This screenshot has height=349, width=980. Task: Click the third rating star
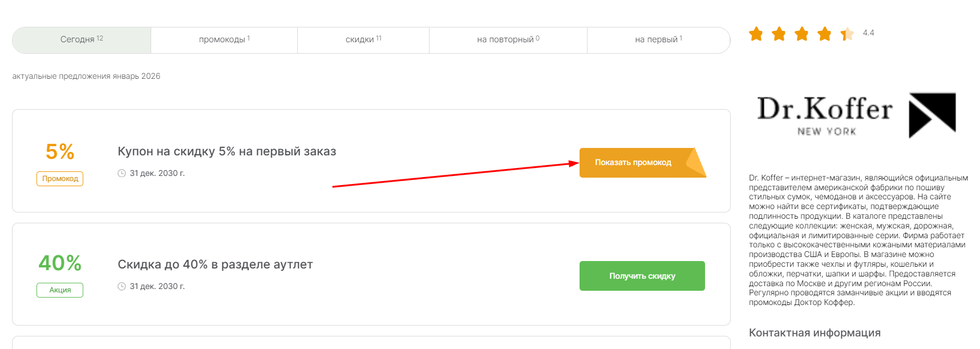(x=801, y=34)
